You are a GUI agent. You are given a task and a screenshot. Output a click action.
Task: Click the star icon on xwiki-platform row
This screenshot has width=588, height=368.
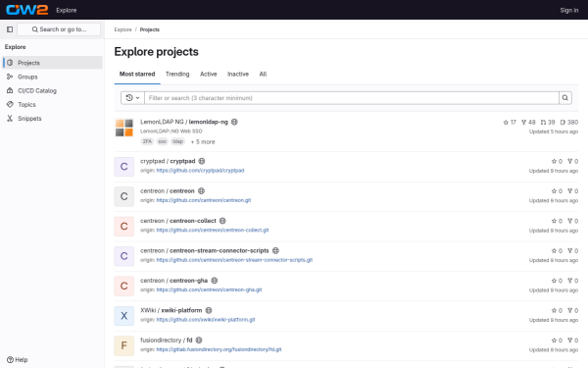[x=554, y=310]
